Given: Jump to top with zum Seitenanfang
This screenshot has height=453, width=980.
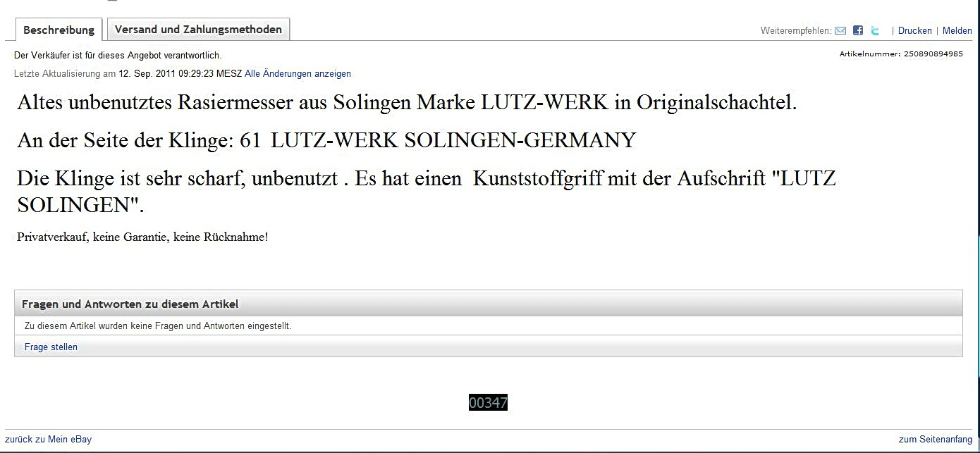Looking at the screenshot, I should (x=936, y=440).
